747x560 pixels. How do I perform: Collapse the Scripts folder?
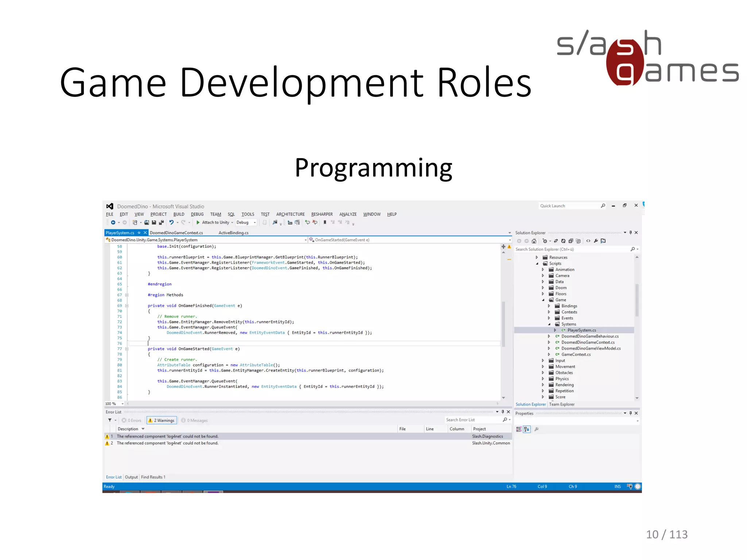point(537,264)
